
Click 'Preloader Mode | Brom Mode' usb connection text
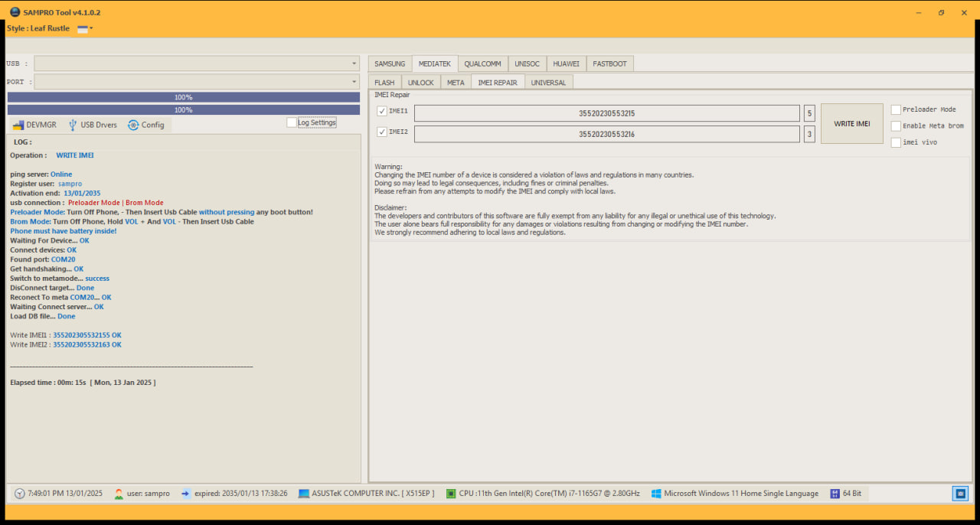116,203
